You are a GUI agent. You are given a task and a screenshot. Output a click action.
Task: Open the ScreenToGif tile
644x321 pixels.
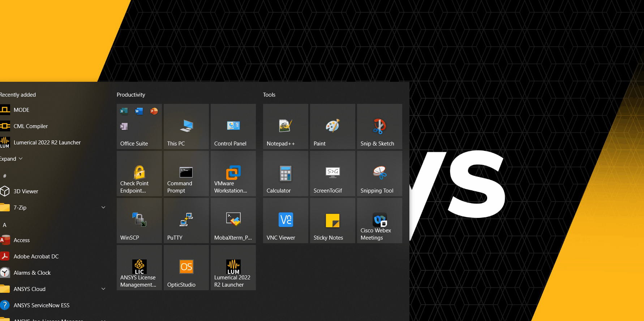[x=332, y=173]
